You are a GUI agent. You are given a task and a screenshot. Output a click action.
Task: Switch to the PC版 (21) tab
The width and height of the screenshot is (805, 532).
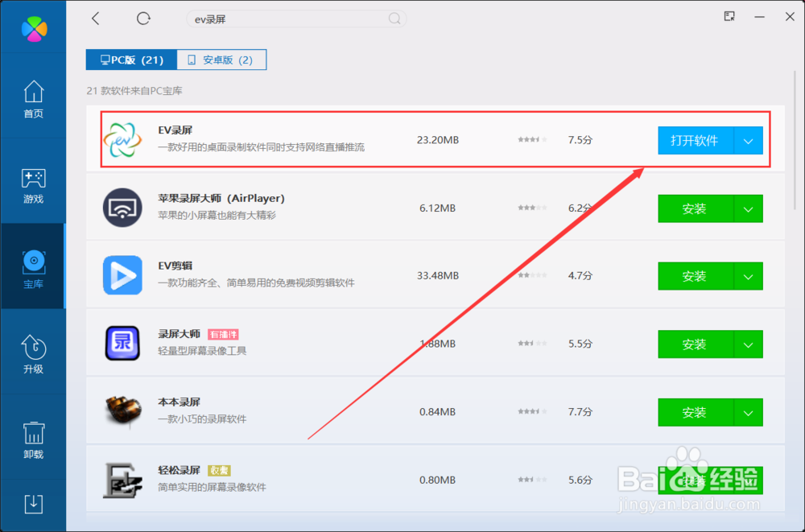(131, 60)
